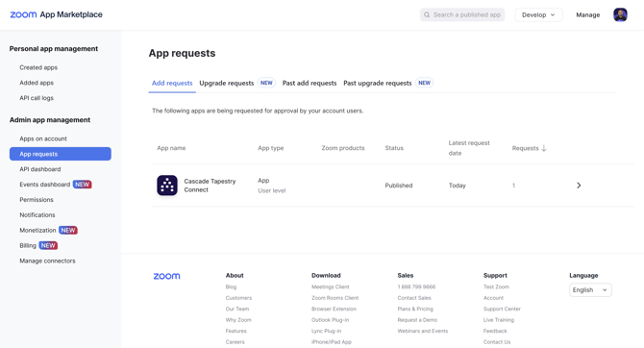Click the 1.888.799.9666 sales phone number
The width and height of the screenshot is (644, 348).
pyautogui.click(x=416, y=286)
